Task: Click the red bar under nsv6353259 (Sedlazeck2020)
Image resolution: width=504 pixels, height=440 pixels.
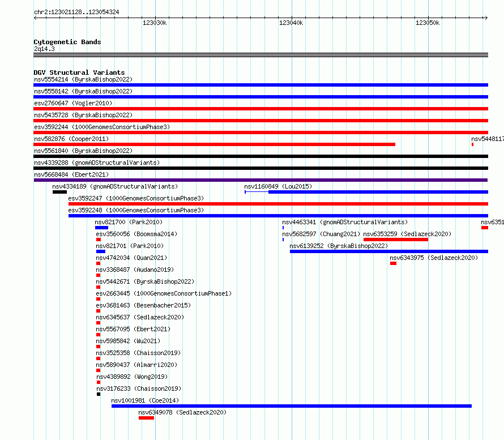Action: pyautogui.click(x=396, y=240)
